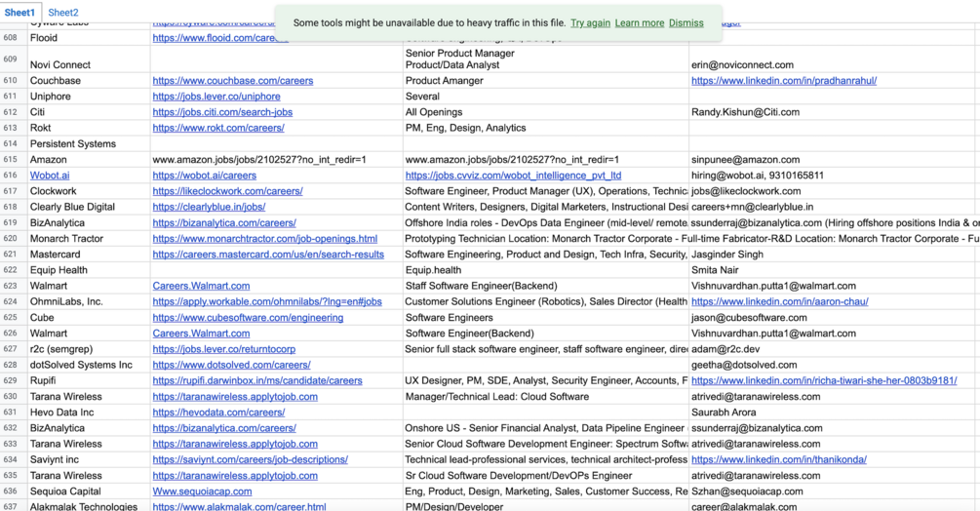Open the monarchtractor.com job-openings link
Screen dimensions: 980x511
pos(265,239)
